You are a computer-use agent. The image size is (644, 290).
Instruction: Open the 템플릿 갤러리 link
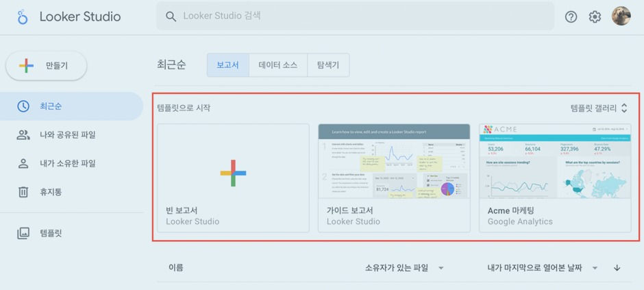click(x=593, y=108)
